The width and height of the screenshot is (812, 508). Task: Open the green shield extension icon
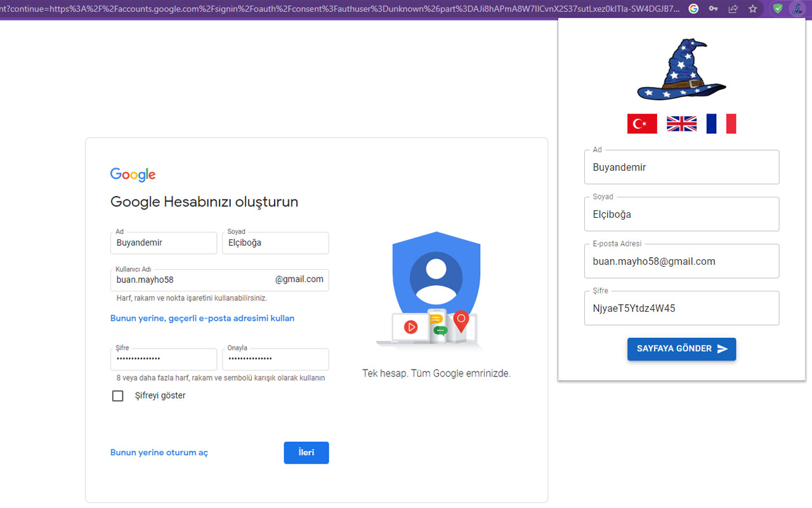[778, 9]
